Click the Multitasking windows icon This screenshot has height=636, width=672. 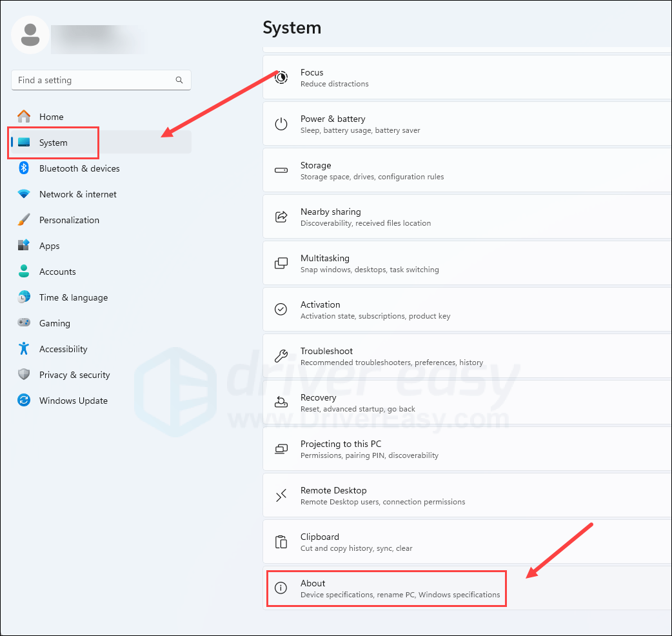point(281,263)
